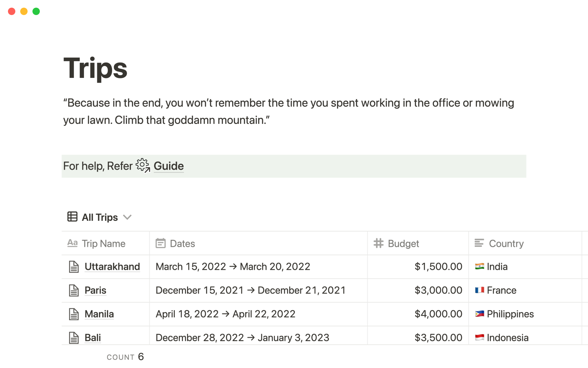Image resolution: width=588 pixels, height=368 pixels.
Task: Click the table view icon beside All Trips
Action: 72,217
